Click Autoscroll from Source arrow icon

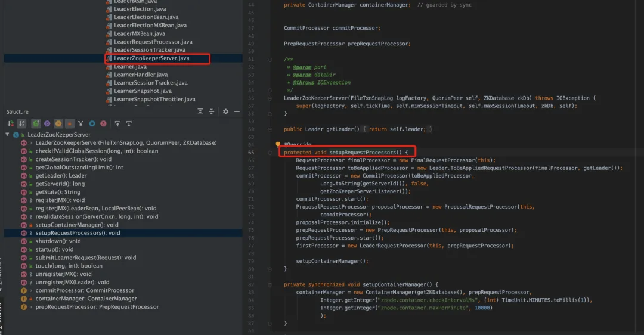(x=128, y=123)
